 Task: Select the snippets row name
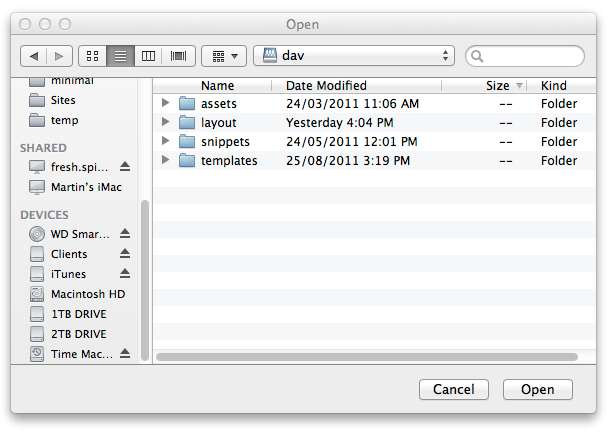tap(225, 142)
